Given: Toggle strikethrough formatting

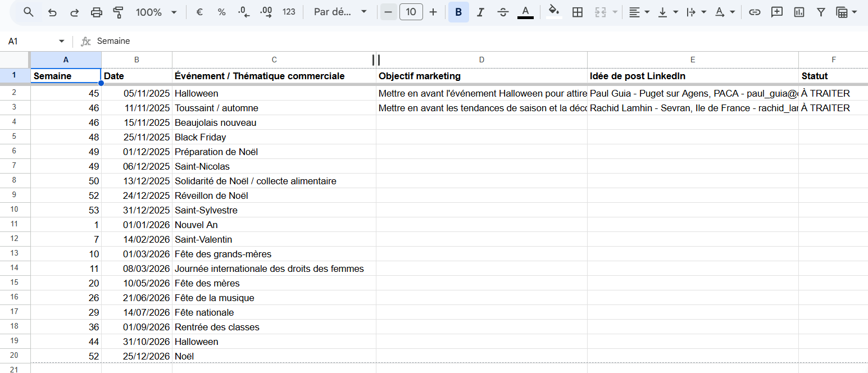Looking at the screenshot, I should [x=503, y=12].
